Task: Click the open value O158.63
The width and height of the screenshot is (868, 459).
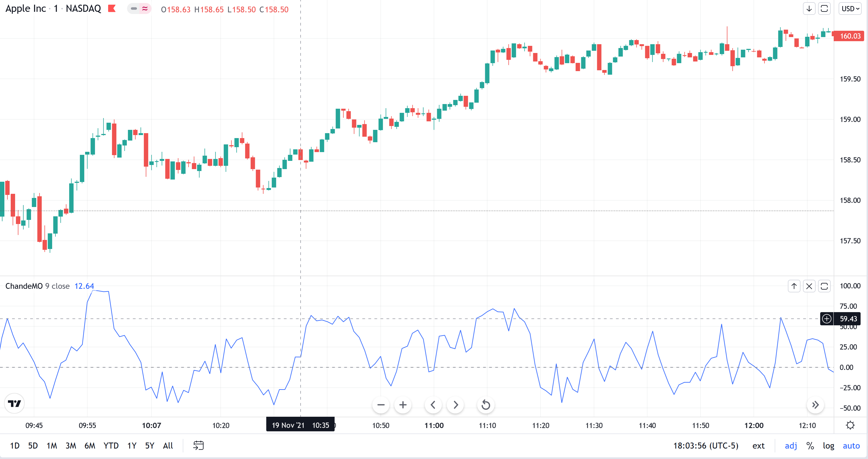Action: click(x=176, y=9)
